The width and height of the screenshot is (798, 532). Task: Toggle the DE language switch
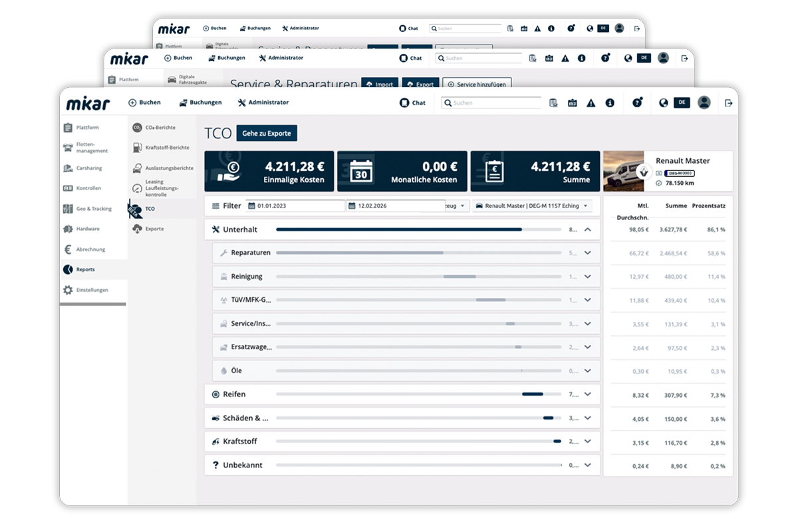coord(682,102)
